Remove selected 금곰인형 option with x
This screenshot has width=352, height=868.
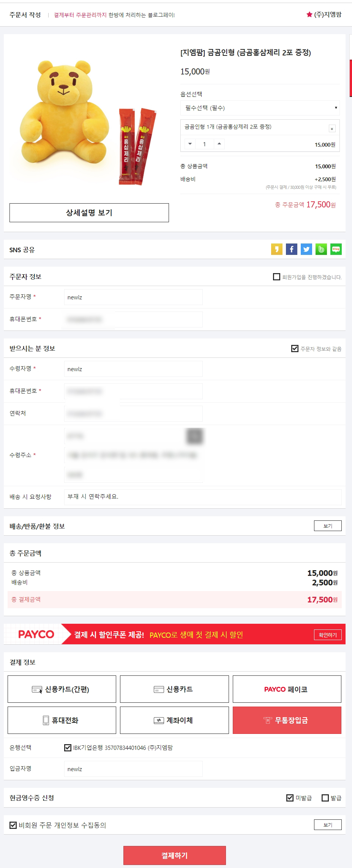point(332,129)
